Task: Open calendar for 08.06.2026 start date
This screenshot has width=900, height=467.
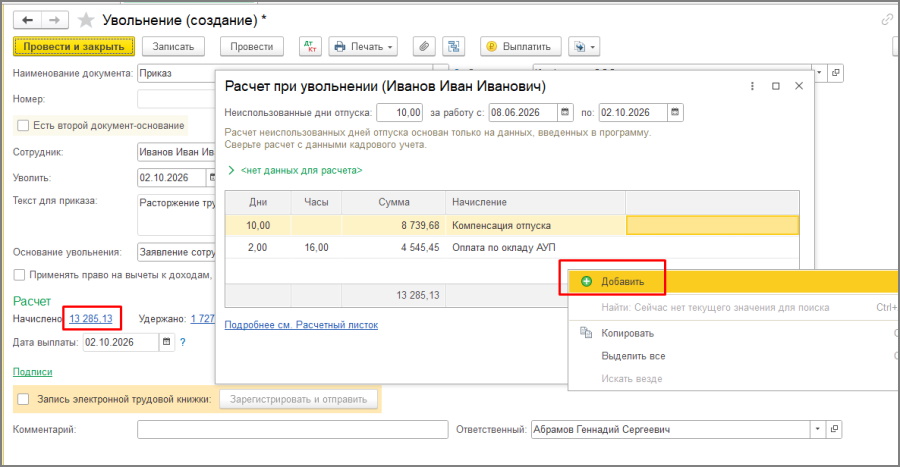Action: pyautogui.click(x=565, y=112)
